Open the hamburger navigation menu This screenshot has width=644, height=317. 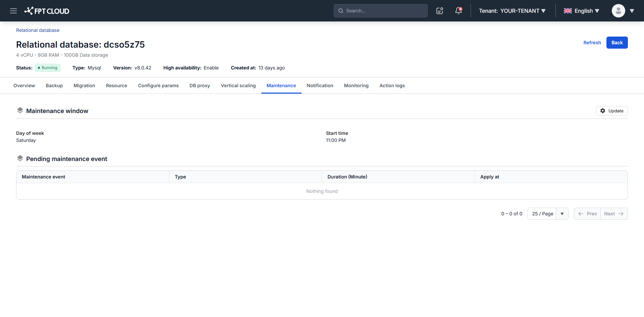point(13,11)
